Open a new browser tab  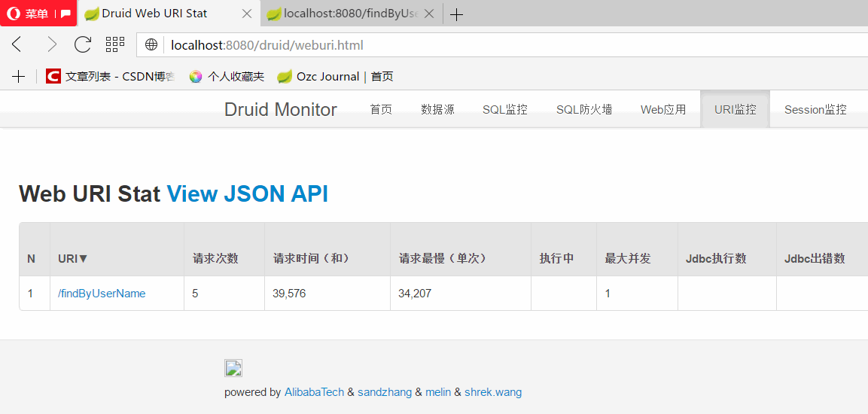455,15
